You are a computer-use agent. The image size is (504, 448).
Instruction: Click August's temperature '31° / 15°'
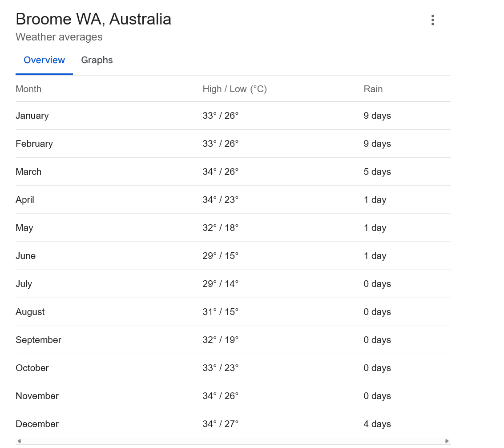click(x=221, y=312)
